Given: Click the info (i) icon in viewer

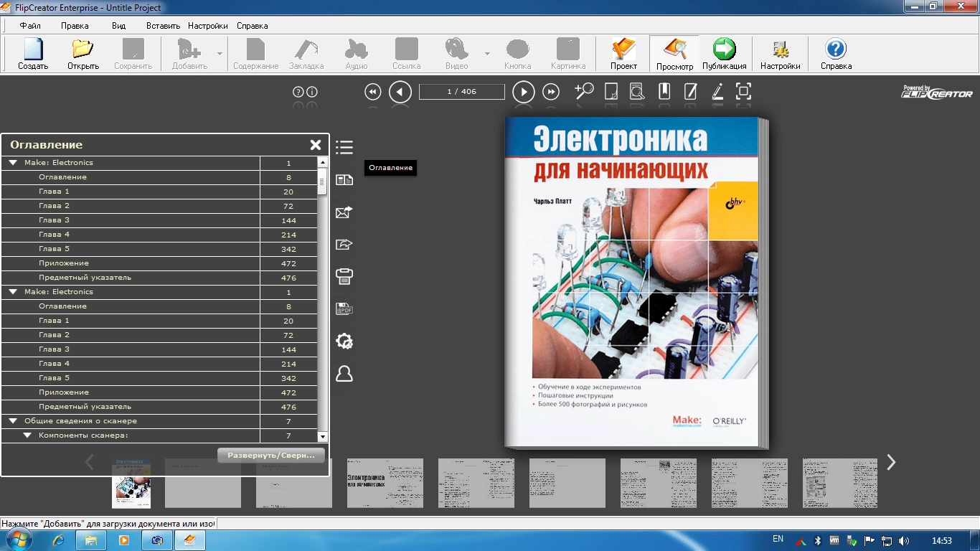Looking at the screenshot, I should 312,92.
